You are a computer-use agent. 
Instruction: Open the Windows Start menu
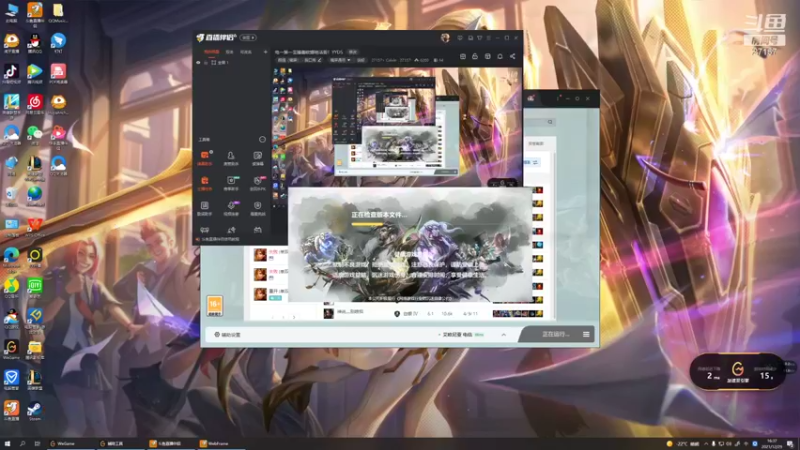(x=7, y=444)
